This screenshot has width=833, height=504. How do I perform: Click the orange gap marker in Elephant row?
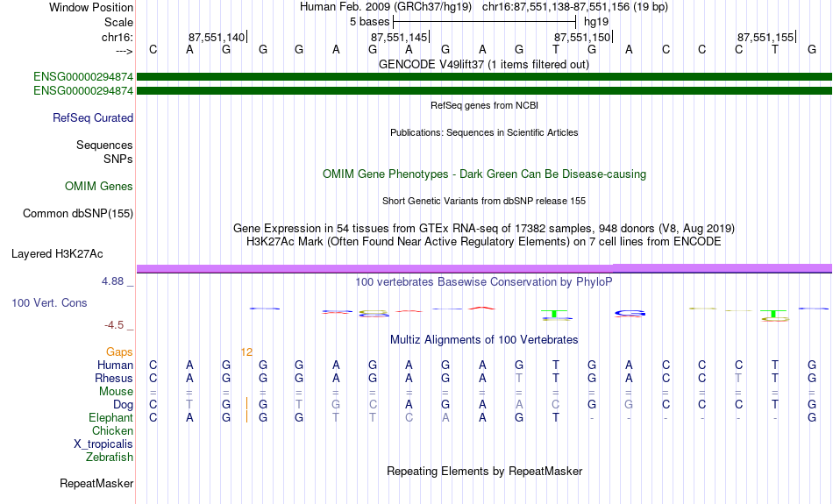pyautogui.click(x=246, y=417)
